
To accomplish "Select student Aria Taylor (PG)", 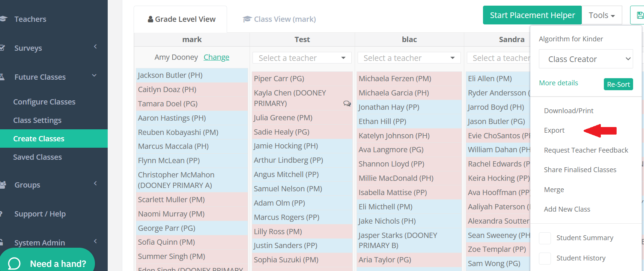I will tap(409, 260).
